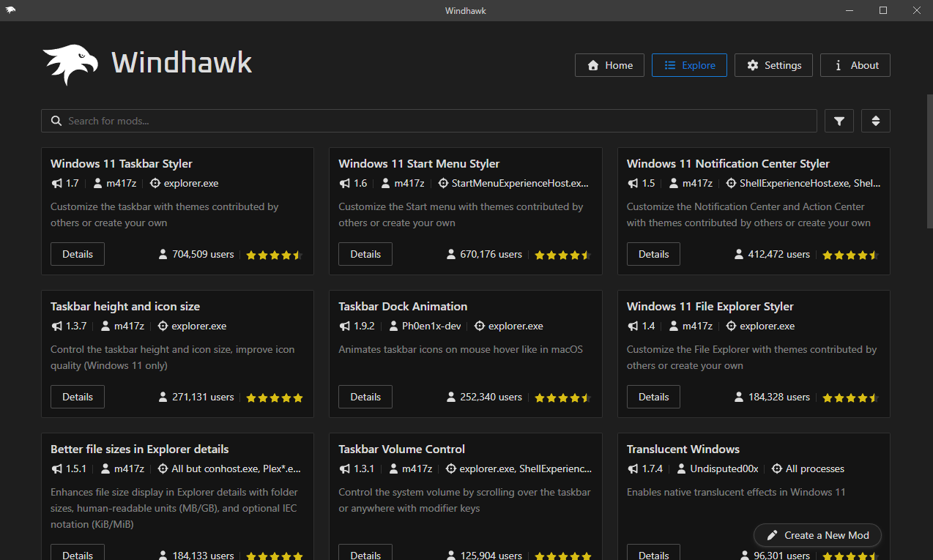This screenshot has width=933, height=560.
Task: Go to the Home tab
Action: pyautogui.click(x=609, y=65)
